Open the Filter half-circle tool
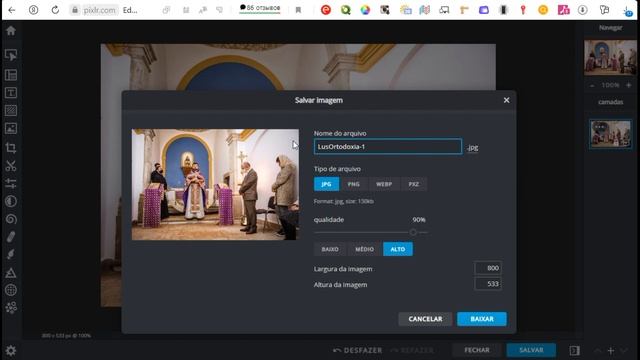The image size is (640, 360). pyautogui.click(x=11, y=201)
